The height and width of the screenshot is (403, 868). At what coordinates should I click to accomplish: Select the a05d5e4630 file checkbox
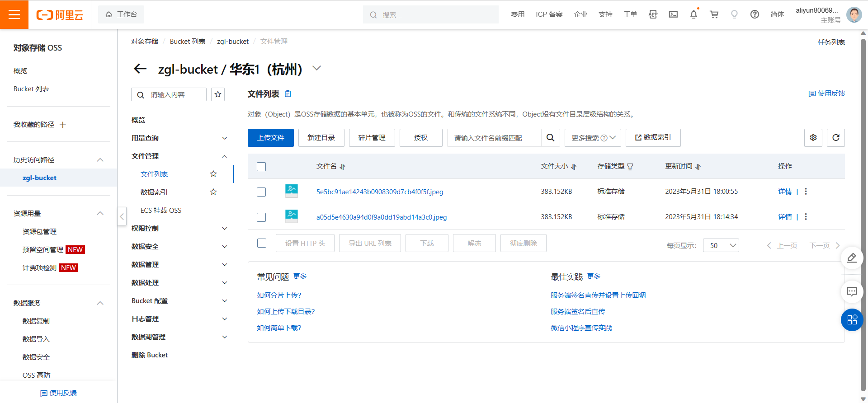point(261,217)
